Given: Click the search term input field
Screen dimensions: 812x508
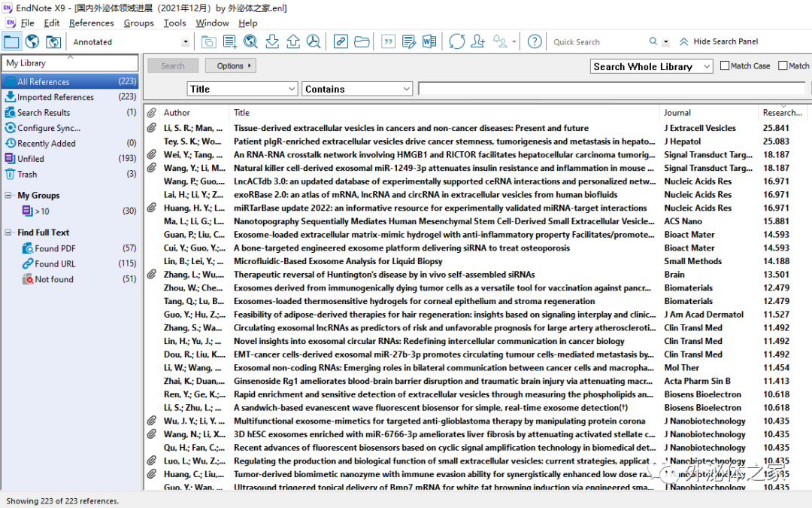Looking at the screenshot, I should (x=613, y=89).
